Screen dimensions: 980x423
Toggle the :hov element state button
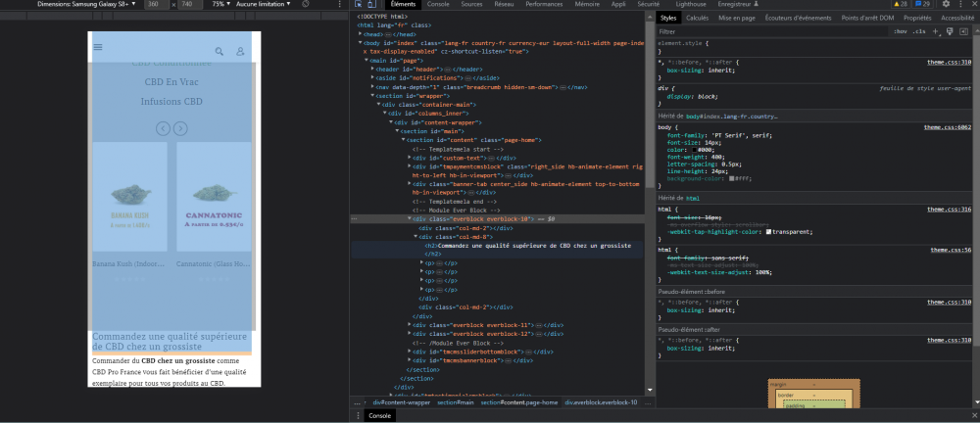coord(900,31)
